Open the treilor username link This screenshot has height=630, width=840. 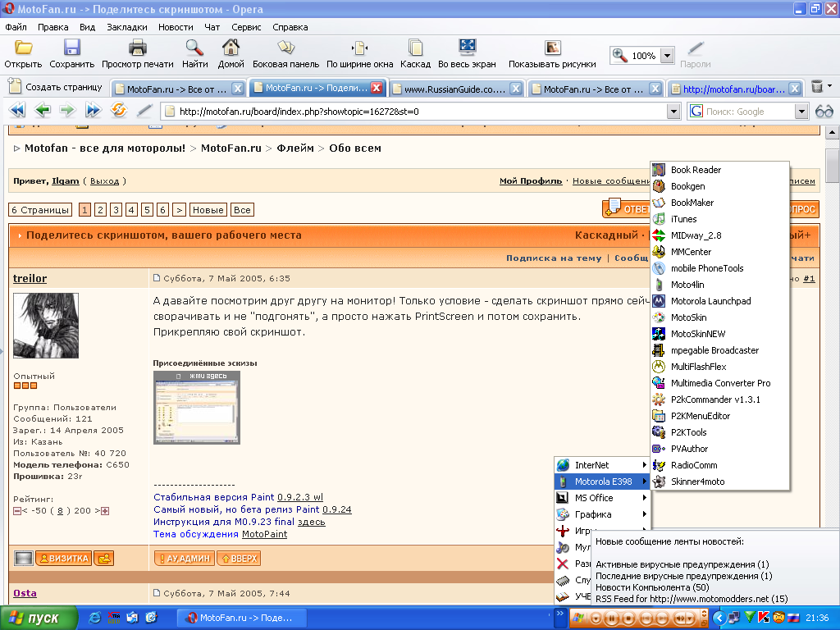pos(30,279)
